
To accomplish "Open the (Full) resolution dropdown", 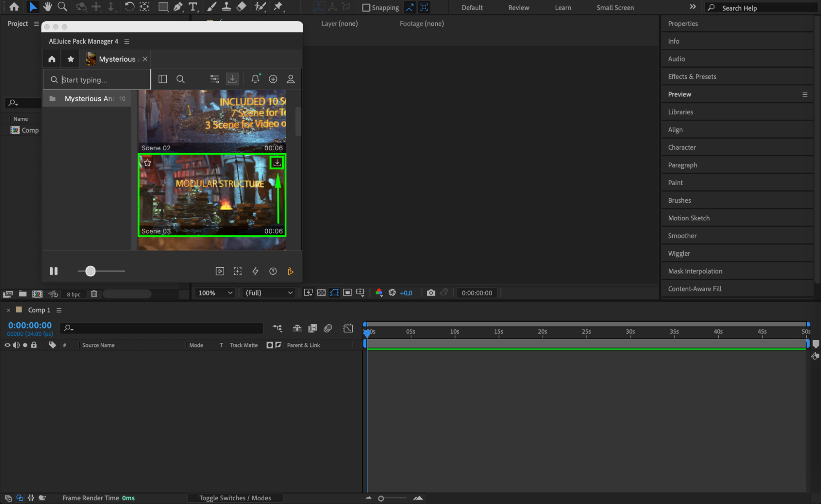I will 269,293.
